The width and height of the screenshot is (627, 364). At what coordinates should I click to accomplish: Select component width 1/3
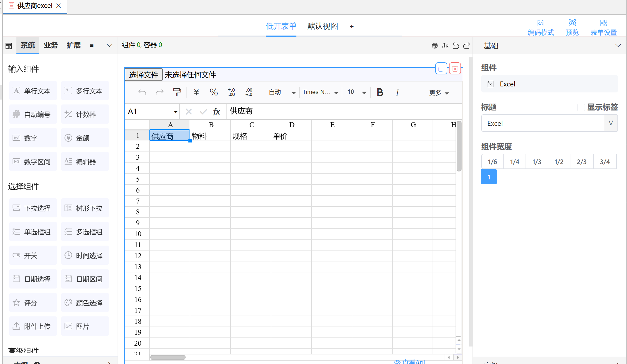(536, 162)
